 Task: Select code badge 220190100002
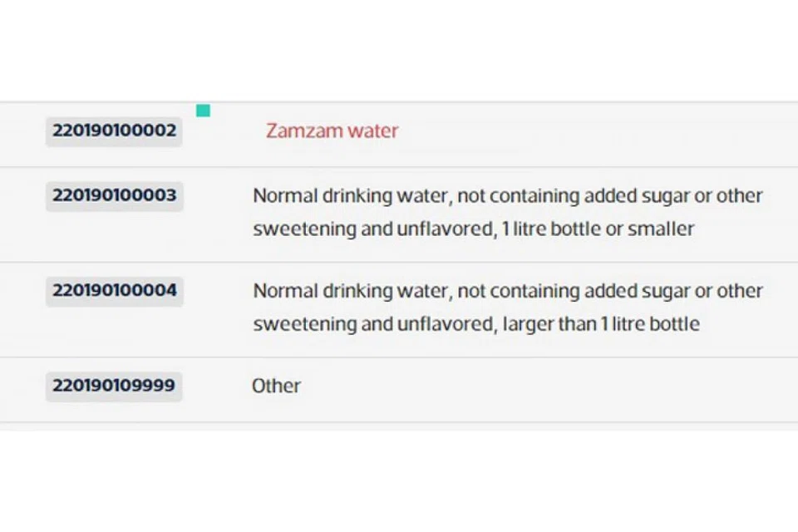[114, 131]
